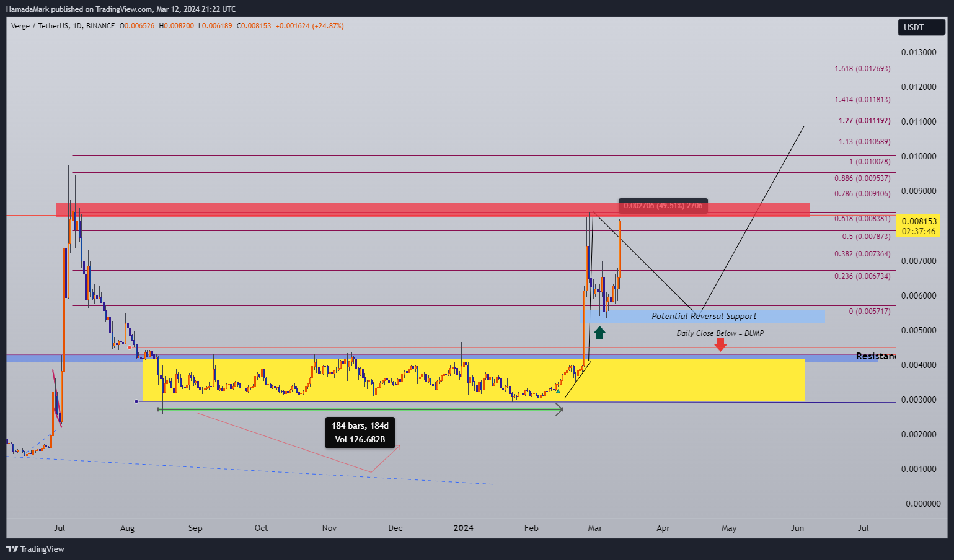
Task: Click the small teal triangle marker near Feb
Action: (558, 392)
